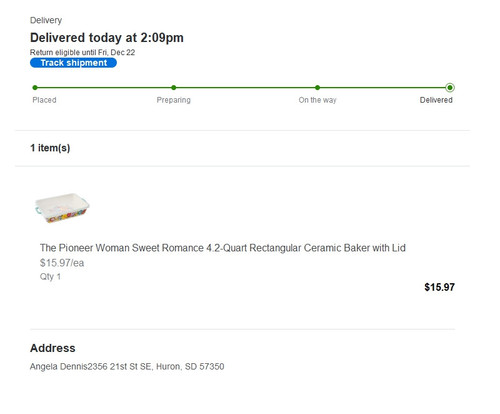Viewport: 500px width, 414px height.
Task: Click the Delivered circle icon on tracker
Action: point(450,88)
